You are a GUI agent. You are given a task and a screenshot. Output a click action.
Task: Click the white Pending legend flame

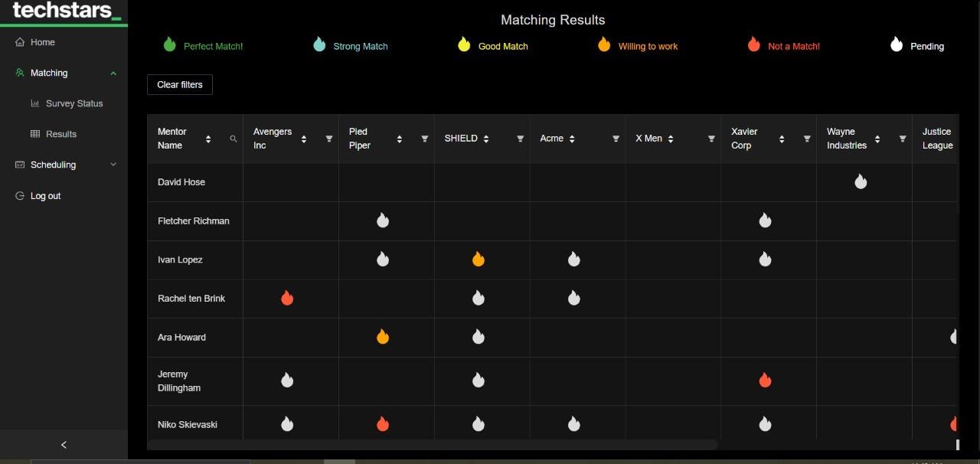(x=897, y=44)
